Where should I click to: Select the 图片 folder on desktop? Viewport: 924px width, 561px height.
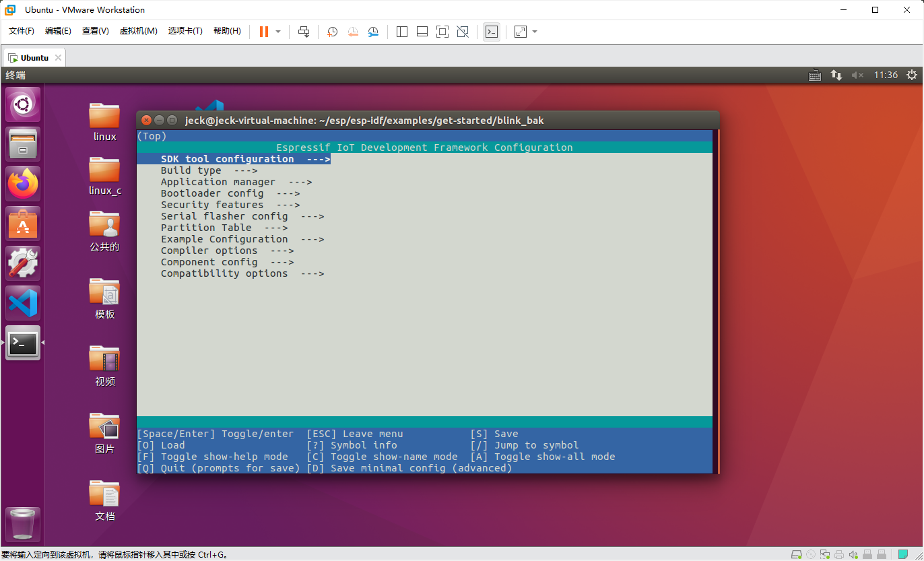(x=104, y=433)
